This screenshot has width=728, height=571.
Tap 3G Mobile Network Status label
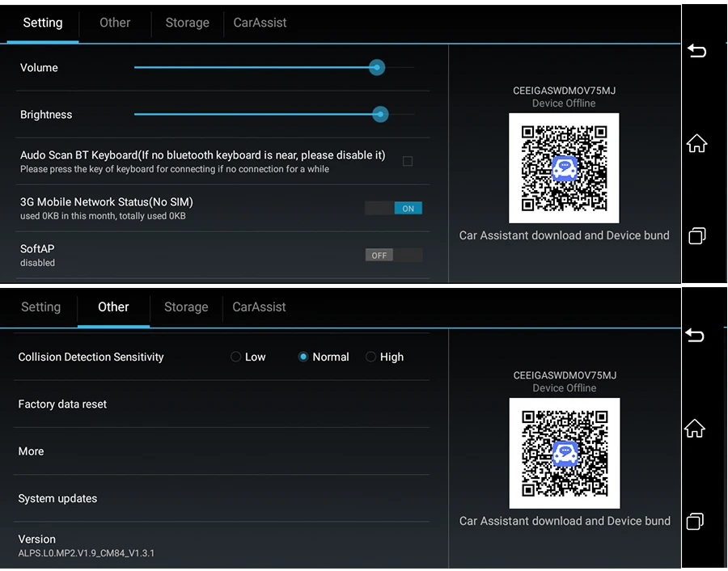[106, 202]
